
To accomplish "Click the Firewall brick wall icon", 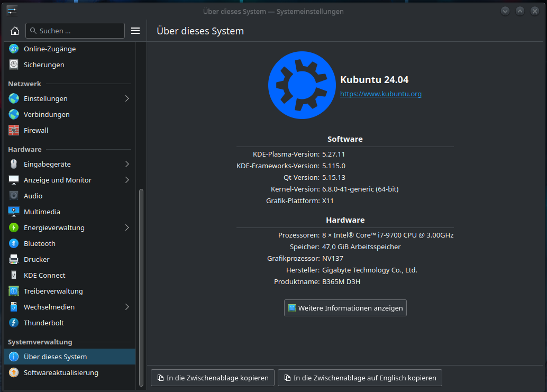I will pos(14,130).
